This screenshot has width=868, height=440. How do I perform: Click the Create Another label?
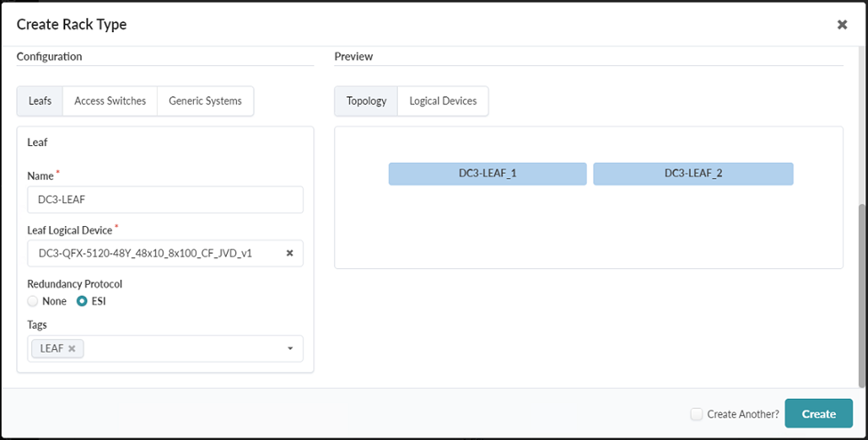click(x=742, y=413)
